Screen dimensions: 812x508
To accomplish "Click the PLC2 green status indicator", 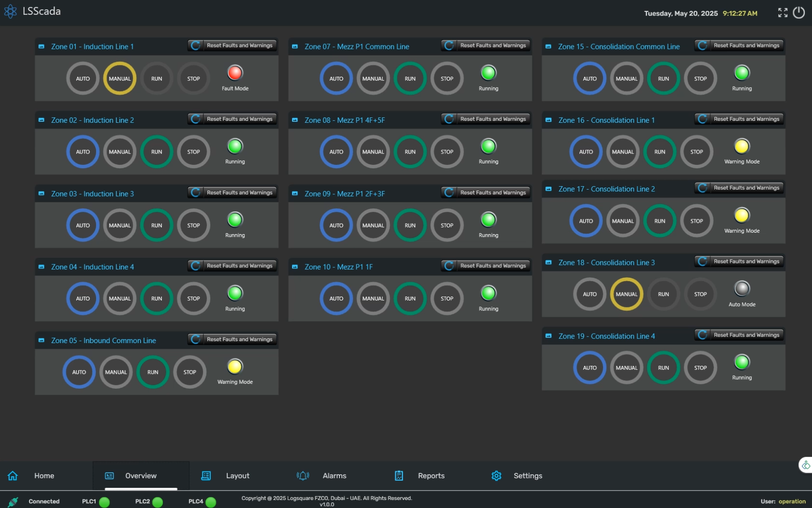I will click(158, 502).
